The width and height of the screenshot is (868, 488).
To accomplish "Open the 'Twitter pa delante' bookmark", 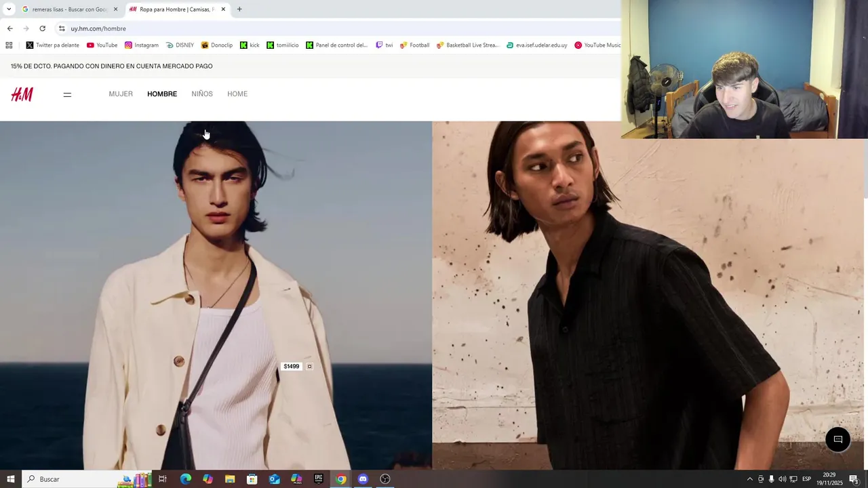I will tap(53, 45).
